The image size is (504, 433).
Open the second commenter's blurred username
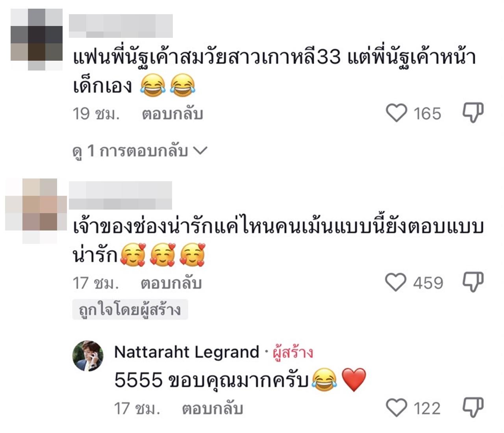click(x=120, y=195)
